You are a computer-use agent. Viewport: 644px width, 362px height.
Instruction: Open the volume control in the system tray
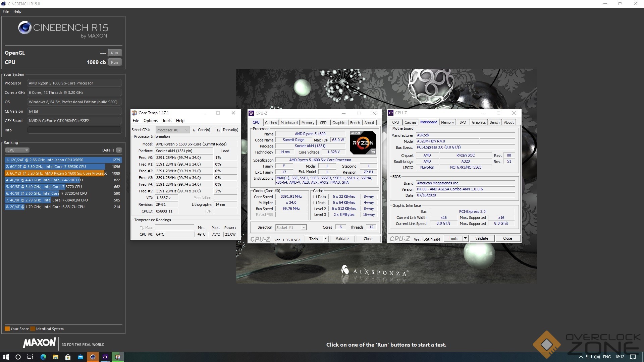tap(597, 357)
